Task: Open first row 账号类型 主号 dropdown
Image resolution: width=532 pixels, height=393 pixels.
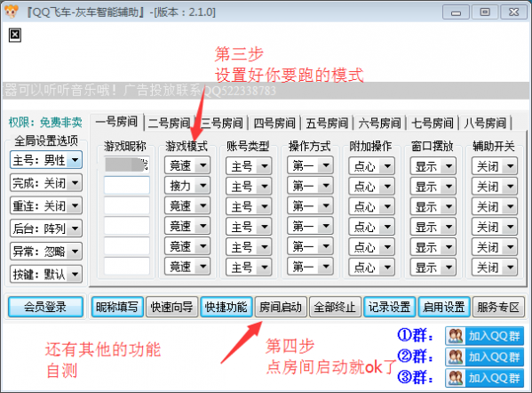Action: (249, 166)
